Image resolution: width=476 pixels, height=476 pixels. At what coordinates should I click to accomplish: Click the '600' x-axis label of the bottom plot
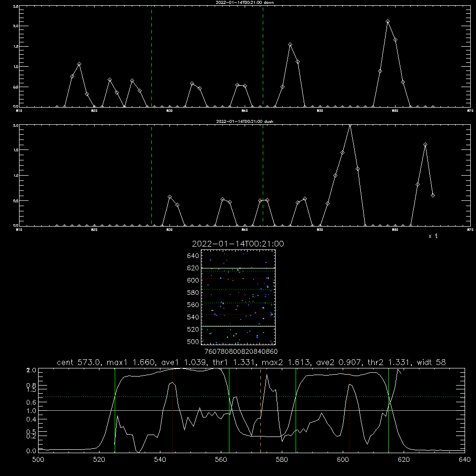[343, 460]
